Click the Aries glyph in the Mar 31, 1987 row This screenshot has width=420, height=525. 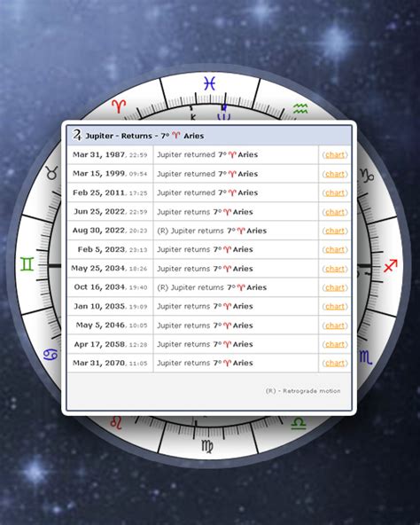click(x=232, y=154)
